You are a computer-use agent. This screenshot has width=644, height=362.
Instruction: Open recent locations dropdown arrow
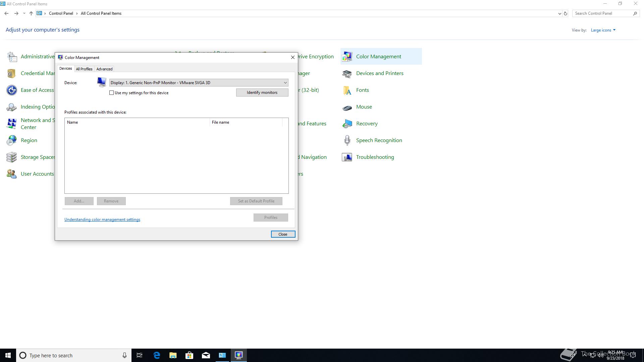click(24, 13)
